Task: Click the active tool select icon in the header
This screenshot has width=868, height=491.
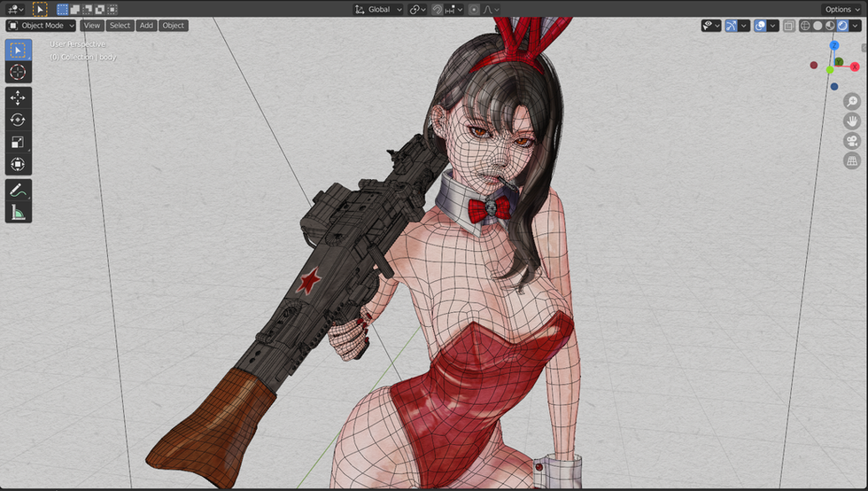Action: tap(40, 10)
